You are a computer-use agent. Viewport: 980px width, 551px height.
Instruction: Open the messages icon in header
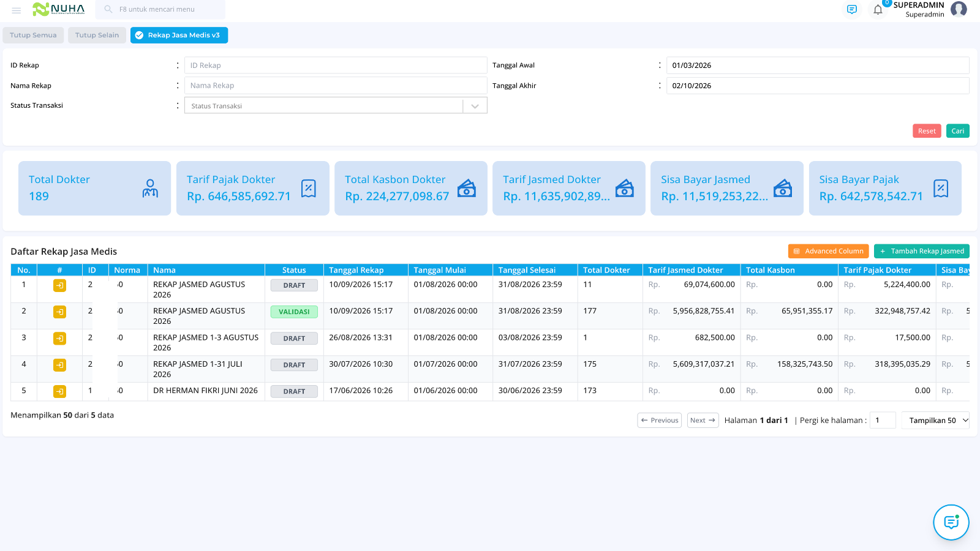851,10
